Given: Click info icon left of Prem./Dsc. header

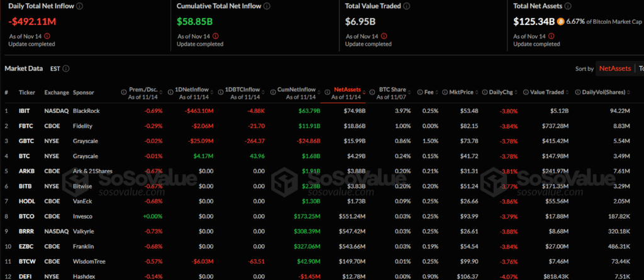Looking at the screenshot, I should coord(123,92).
